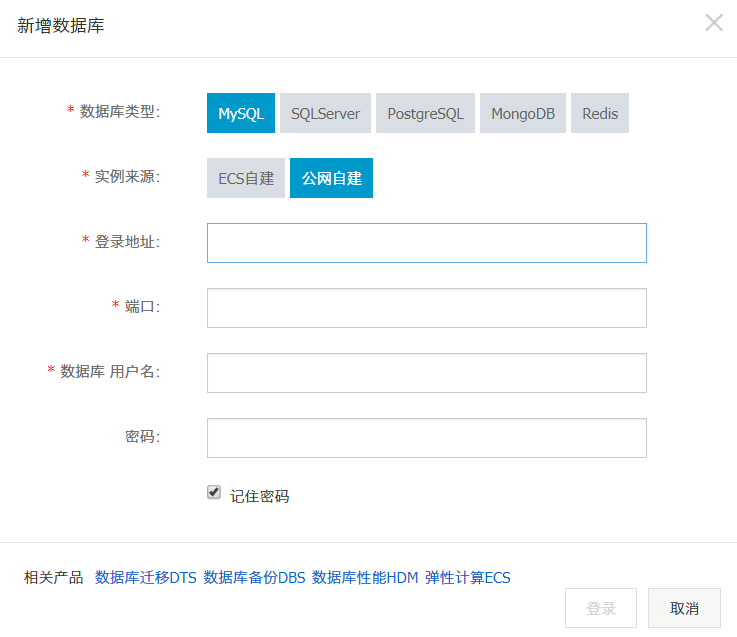Open 数据库备份DBS link
This screenshot has width=737, height=637.
pyautogui.click(x=254, y=577)
